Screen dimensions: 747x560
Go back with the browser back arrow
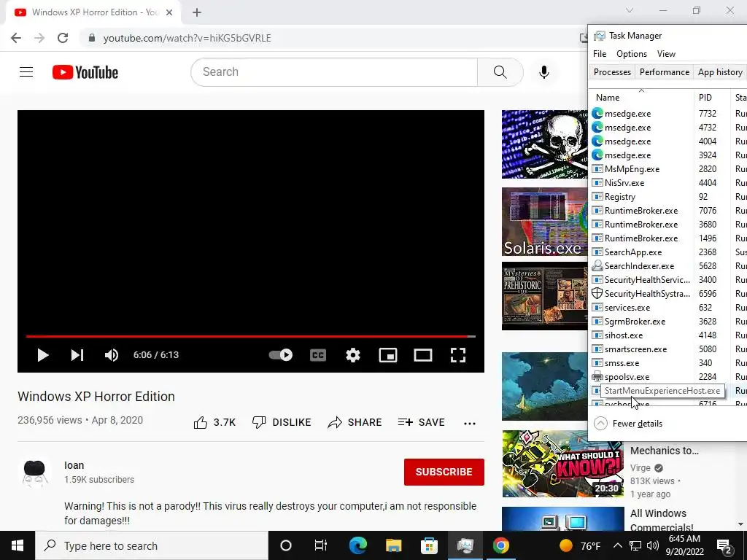[x=16, y=38]
